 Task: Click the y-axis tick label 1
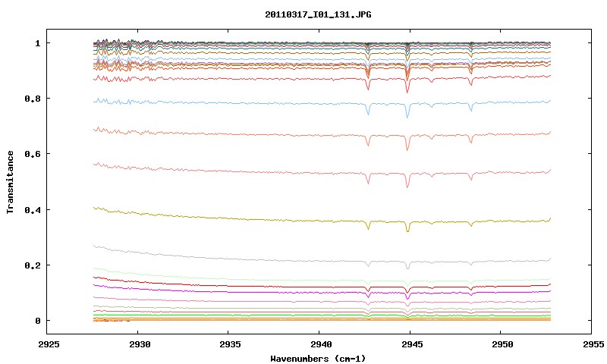click(x=37, y=43)
